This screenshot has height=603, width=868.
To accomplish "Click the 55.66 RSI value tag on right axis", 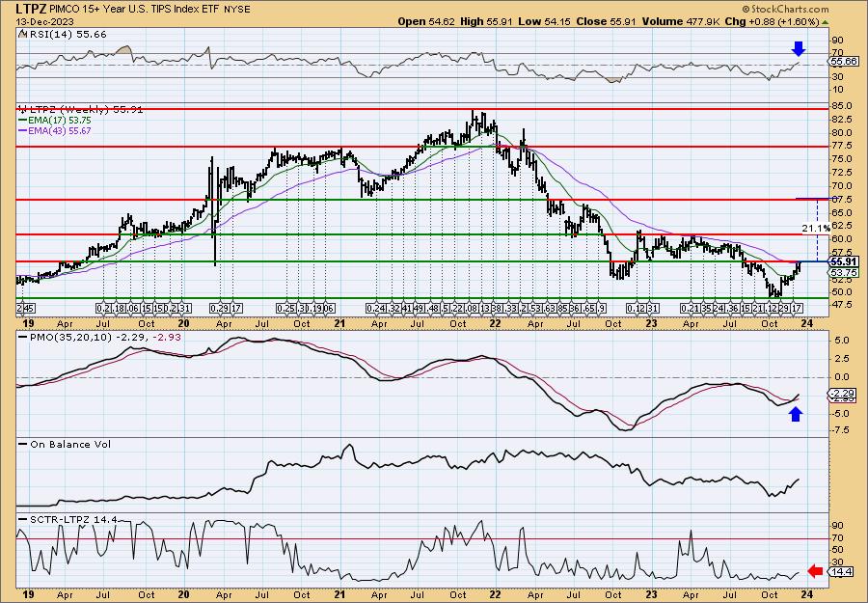I will [x=845, y=62].
